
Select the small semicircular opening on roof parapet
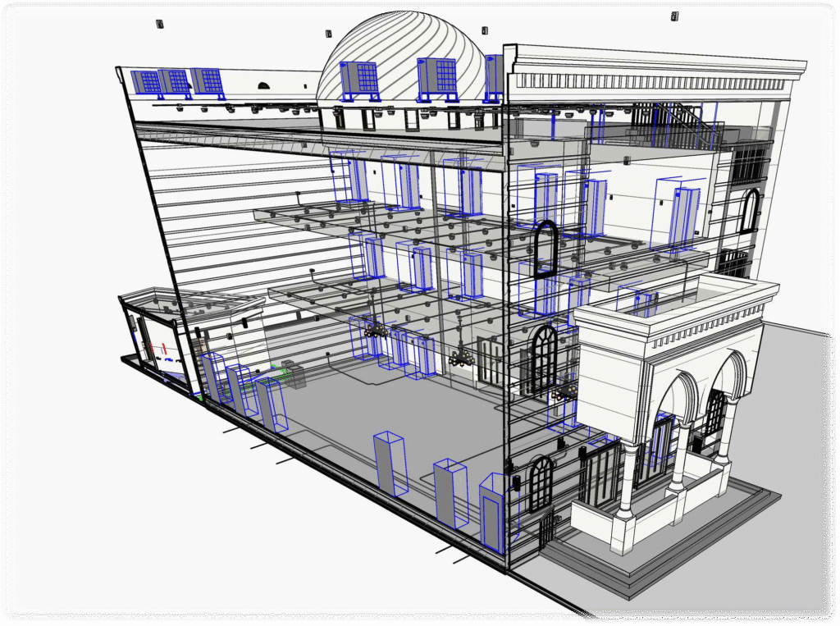click(263, 85)
